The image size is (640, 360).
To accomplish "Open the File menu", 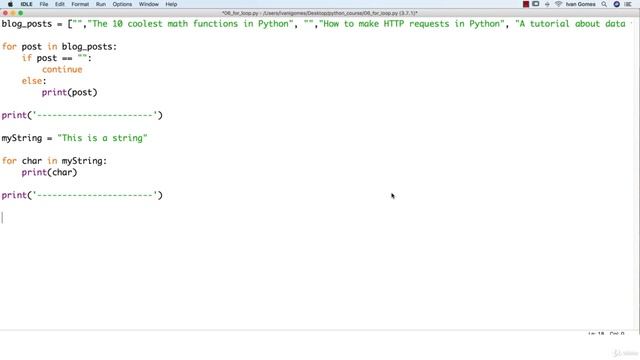I will click(x=44, y=4).
